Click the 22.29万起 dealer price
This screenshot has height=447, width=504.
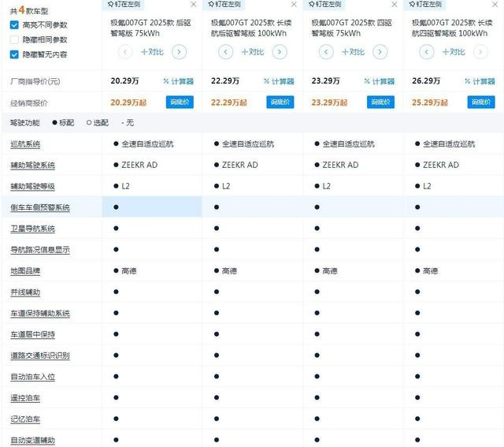coord(229,102)
